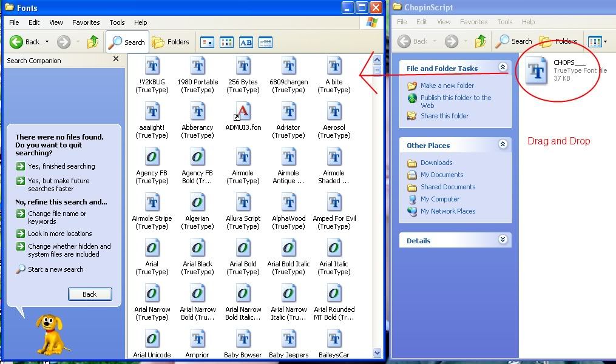Open the Tools menu in ChopinScript window

tap(505, 22)
